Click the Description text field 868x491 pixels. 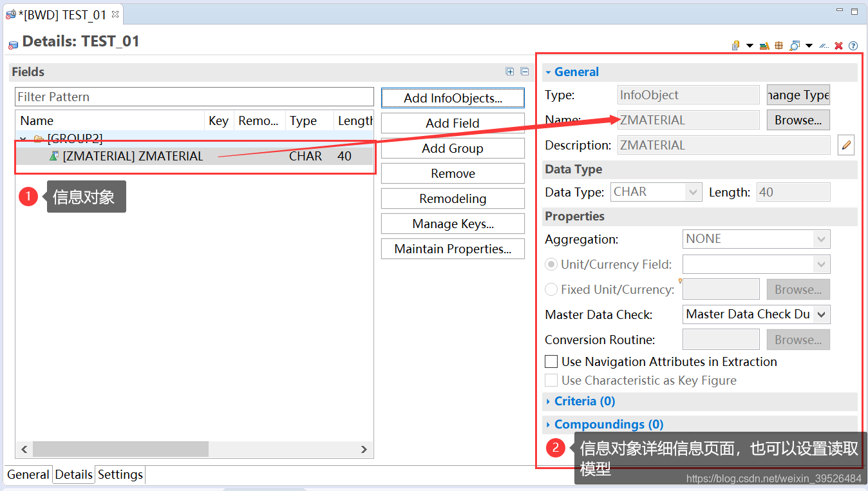click(x=724, y=145)
